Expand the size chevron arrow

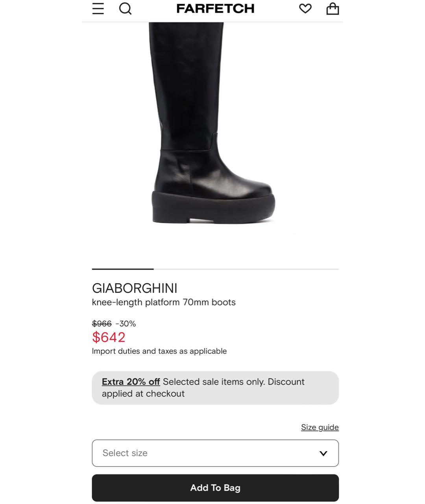323,454
